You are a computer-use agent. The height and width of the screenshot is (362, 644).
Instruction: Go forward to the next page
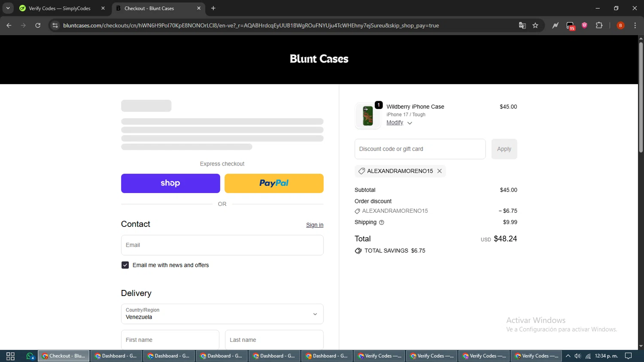point(24,25)
